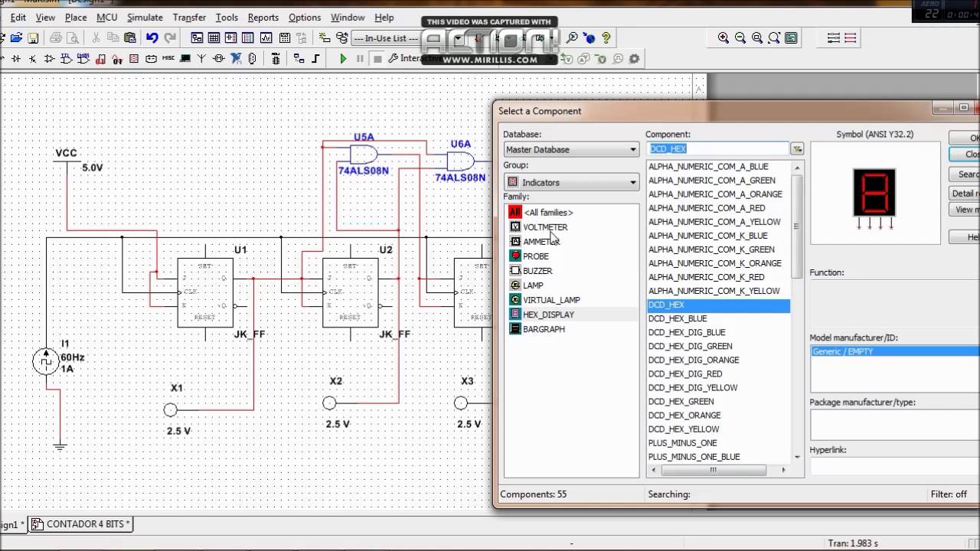Click the component filter button beside search field
Image resolution: width=980 pixels, height=551 pixels.
coord(797,148)
